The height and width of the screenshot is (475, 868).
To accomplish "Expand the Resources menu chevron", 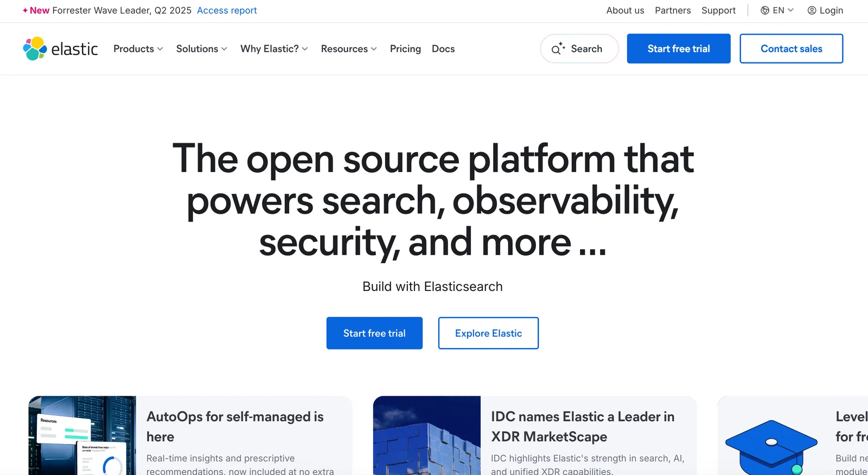I will click(374, 49).
